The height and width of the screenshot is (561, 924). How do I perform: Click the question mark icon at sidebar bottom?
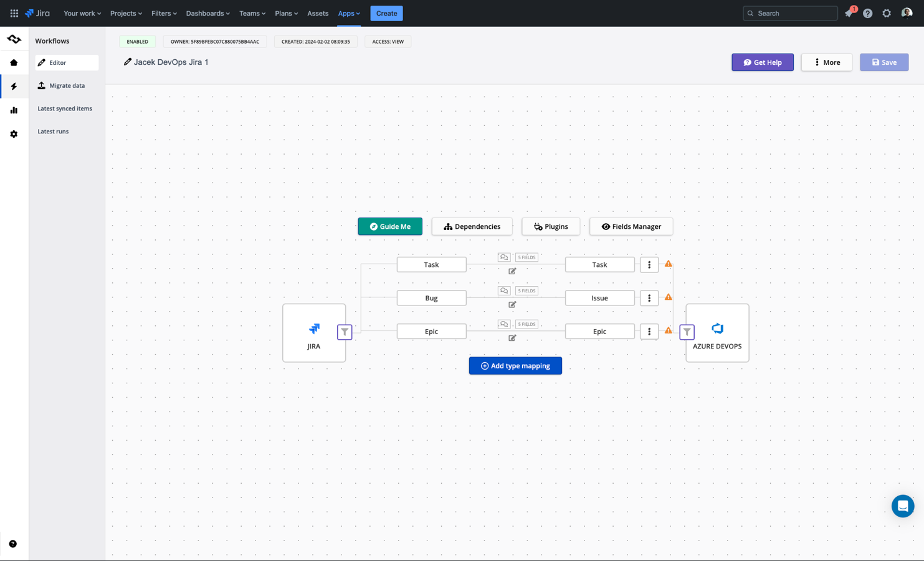coord(13,544)
